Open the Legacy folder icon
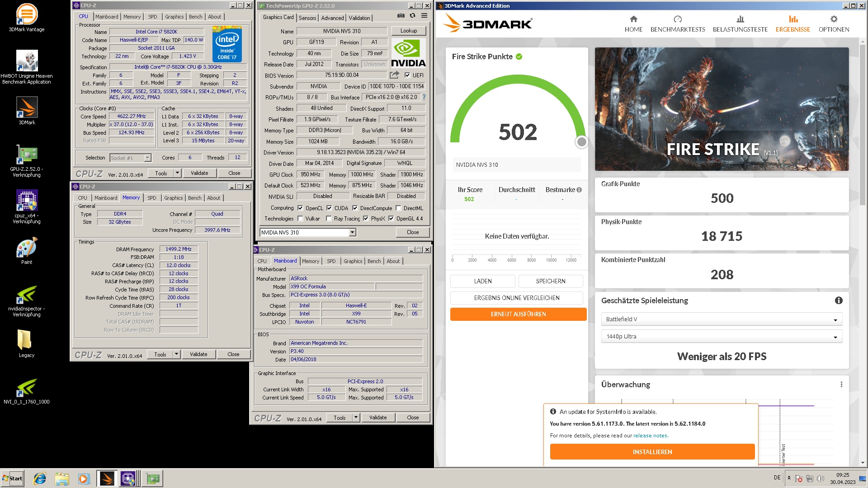 [x=27, y=343]
